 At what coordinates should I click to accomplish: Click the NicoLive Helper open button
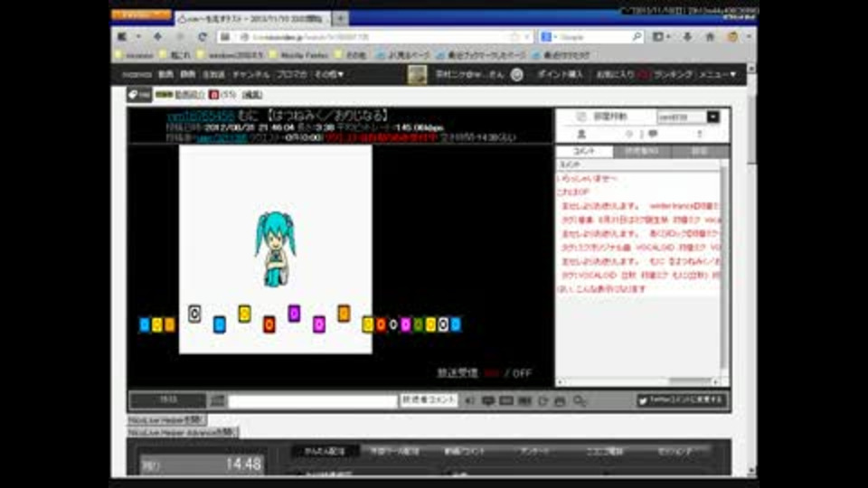click(x=166, y=420)
